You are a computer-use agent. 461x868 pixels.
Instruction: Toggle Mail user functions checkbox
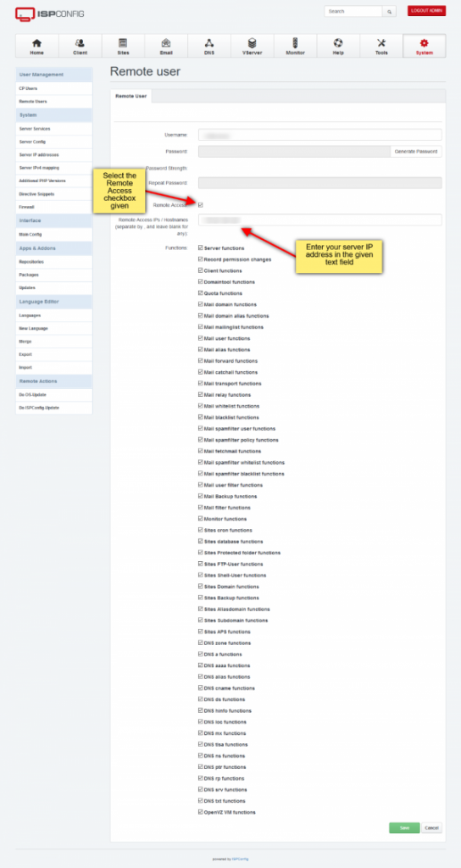(x=200, y=338)
